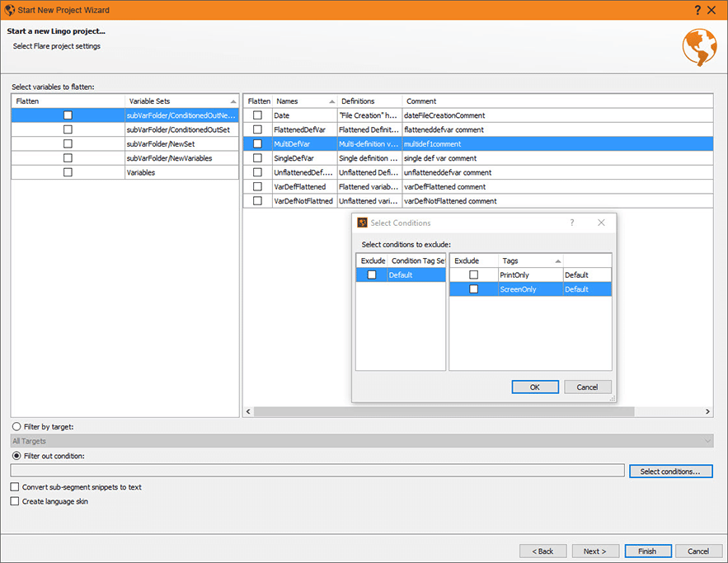The width and height of the screenshot is (728, 563).
Task: Select the VarDefNotFlattned name cell
Action: pos(304,201)
